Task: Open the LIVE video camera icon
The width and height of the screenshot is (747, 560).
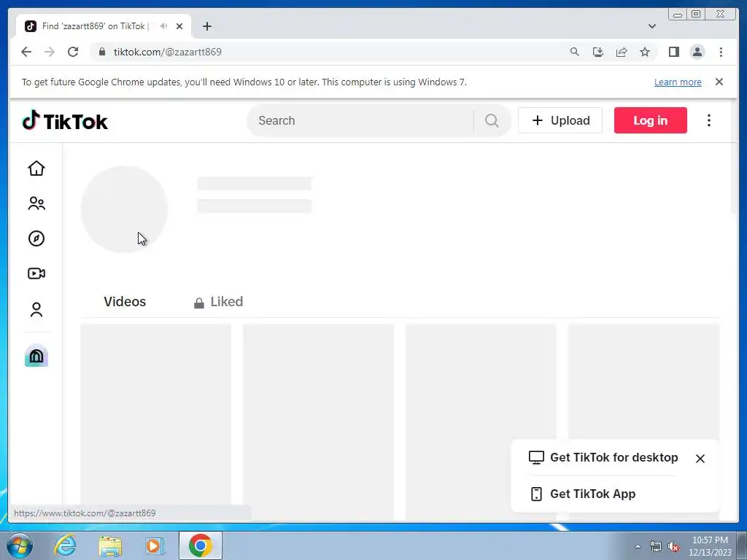Action: (x=36, y=273)
